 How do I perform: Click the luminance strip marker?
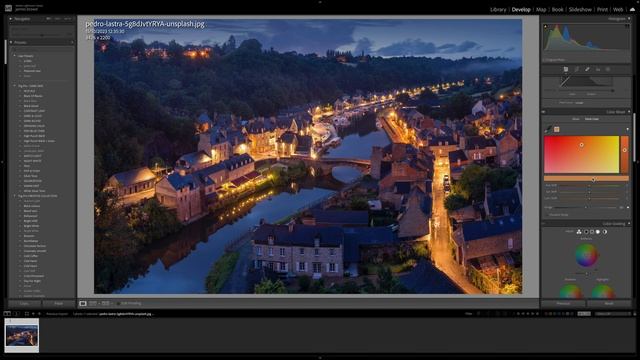(625, 150)
